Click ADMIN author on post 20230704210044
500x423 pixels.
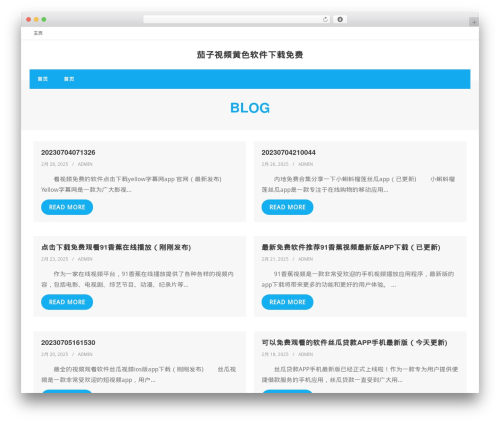coord(305,164)
